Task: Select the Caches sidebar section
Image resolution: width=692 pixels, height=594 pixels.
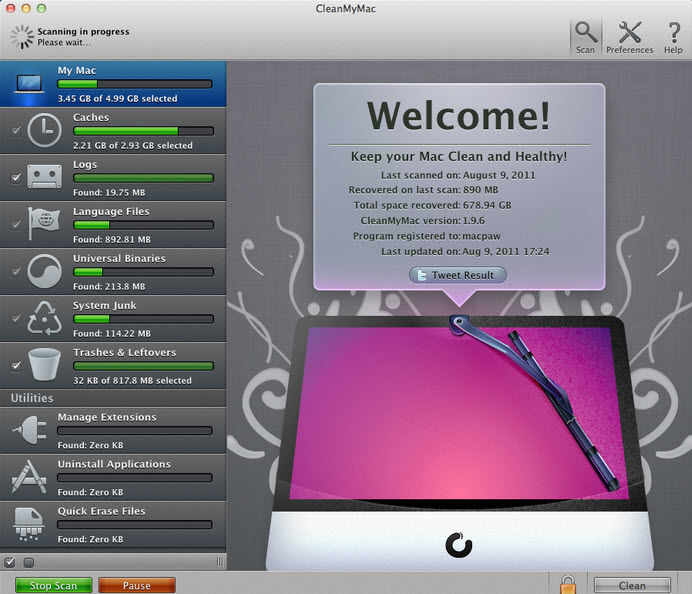Action: (113, 131)
